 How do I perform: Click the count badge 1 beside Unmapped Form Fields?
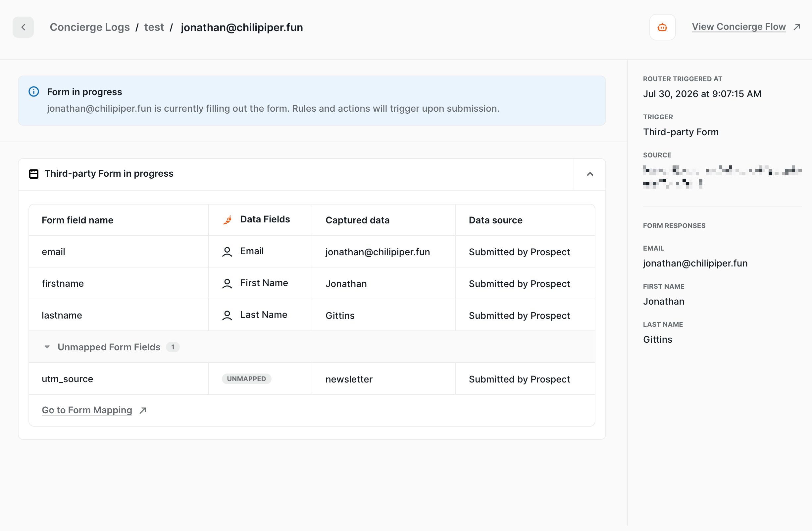173,347
